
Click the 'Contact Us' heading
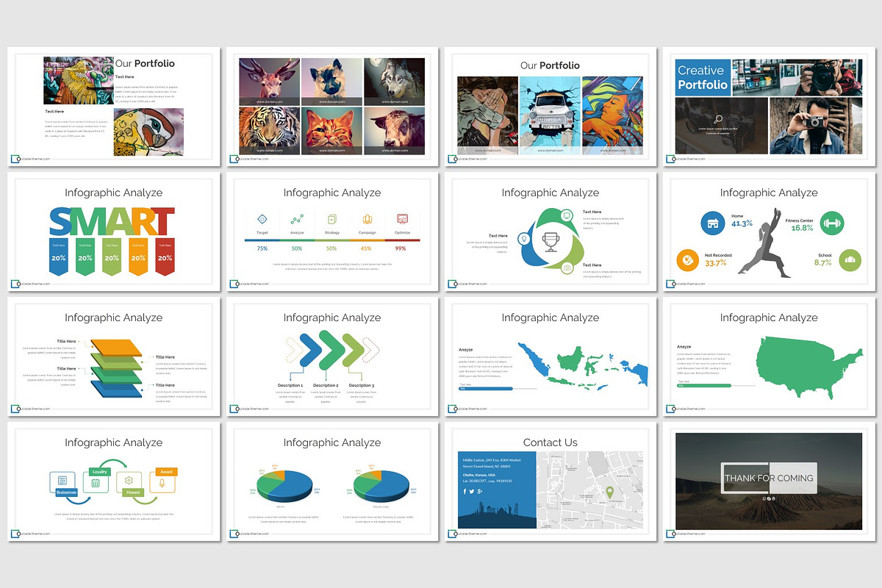click(x=550, y=442)
